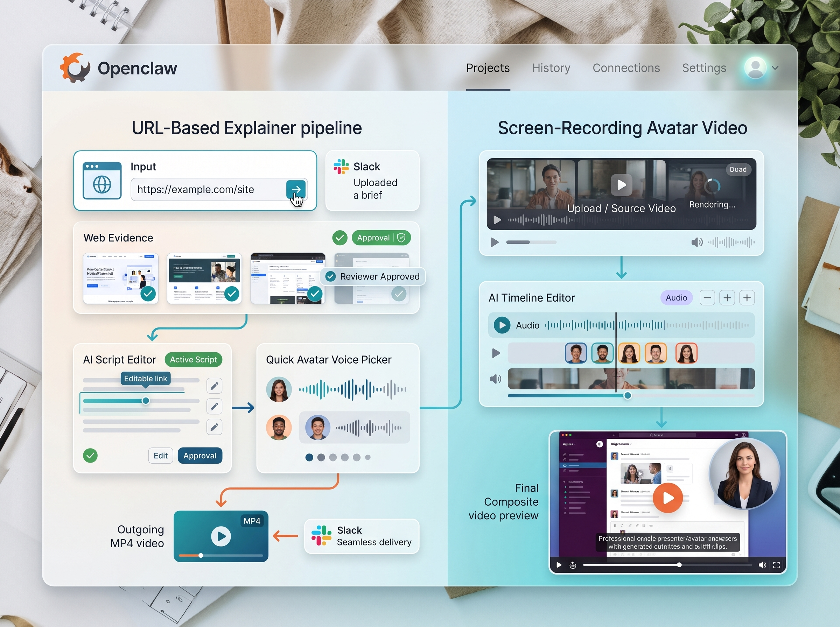Toggle the checkmark on the first web evidence thumbnail
This screenshot has height=627, width=840.
tap(148, 294)
